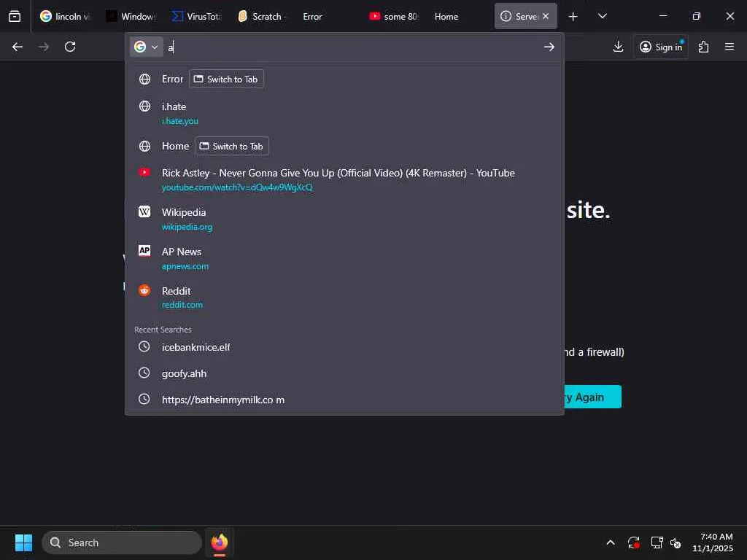Click Switch to Tab beside Error
The width and height of the screenshot is (747, 560).
coord(226,79)
